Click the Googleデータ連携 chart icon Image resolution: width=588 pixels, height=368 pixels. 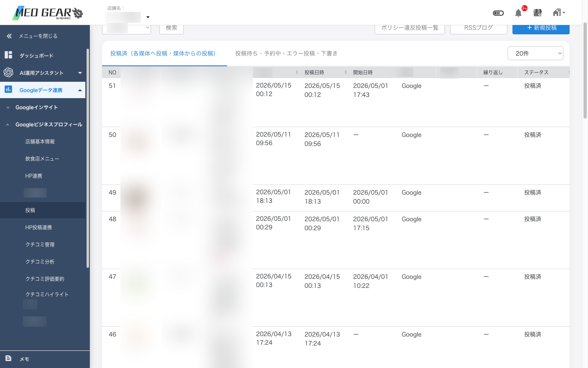(8, 89)
